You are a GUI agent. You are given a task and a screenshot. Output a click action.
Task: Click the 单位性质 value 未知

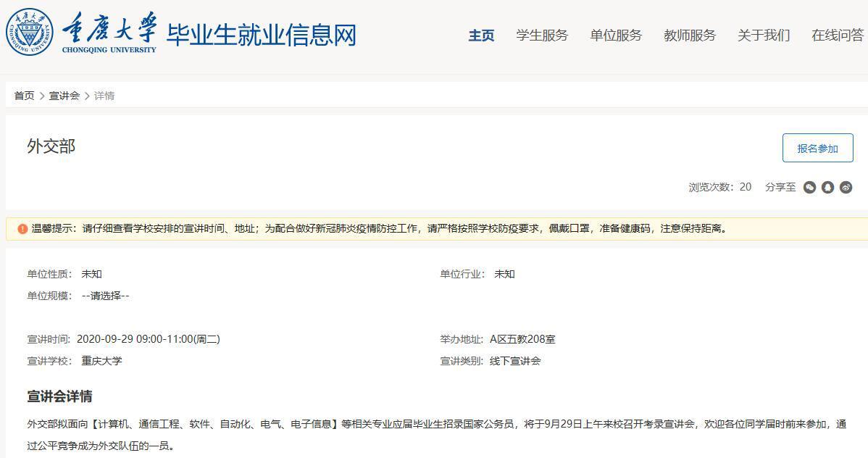pyautogui.click(x=92, y=274)
